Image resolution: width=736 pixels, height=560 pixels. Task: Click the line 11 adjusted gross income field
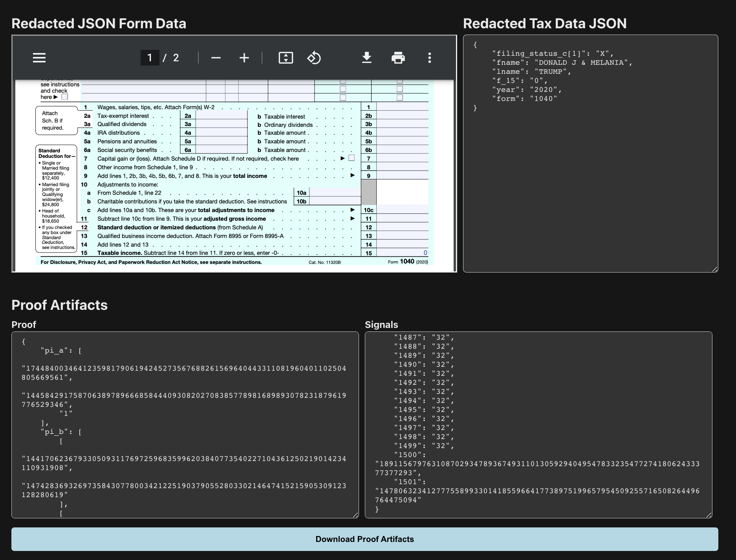tap(402, 218)
